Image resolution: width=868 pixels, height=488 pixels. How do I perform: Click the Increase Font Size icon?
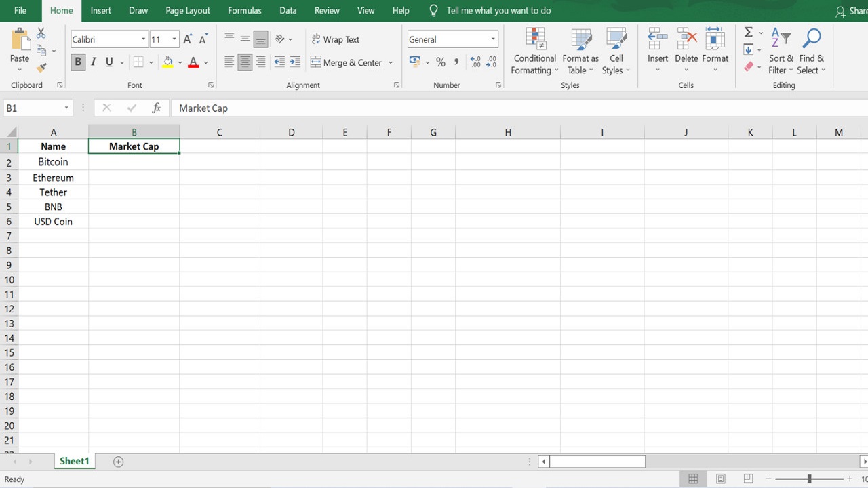188,39
